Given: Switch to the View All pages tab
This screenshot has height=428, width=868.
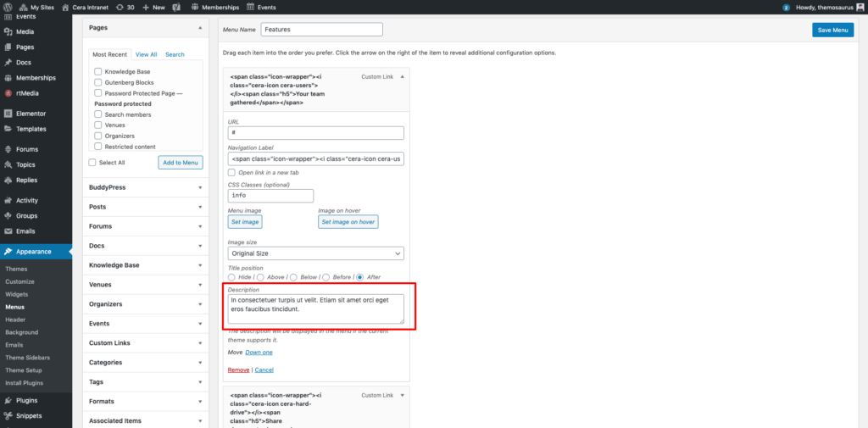Looking at the screenshot, I should 146,54.
